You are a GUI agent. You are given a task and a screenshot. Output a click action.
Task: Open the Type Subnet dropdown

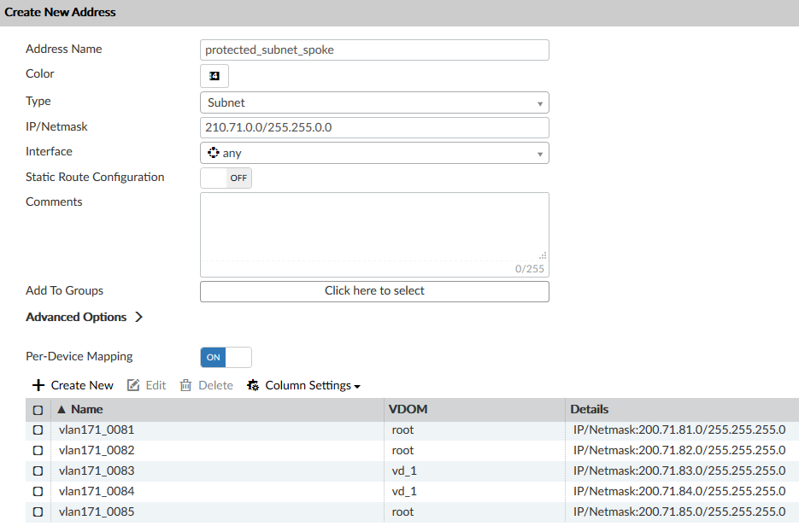click(374, 102)
